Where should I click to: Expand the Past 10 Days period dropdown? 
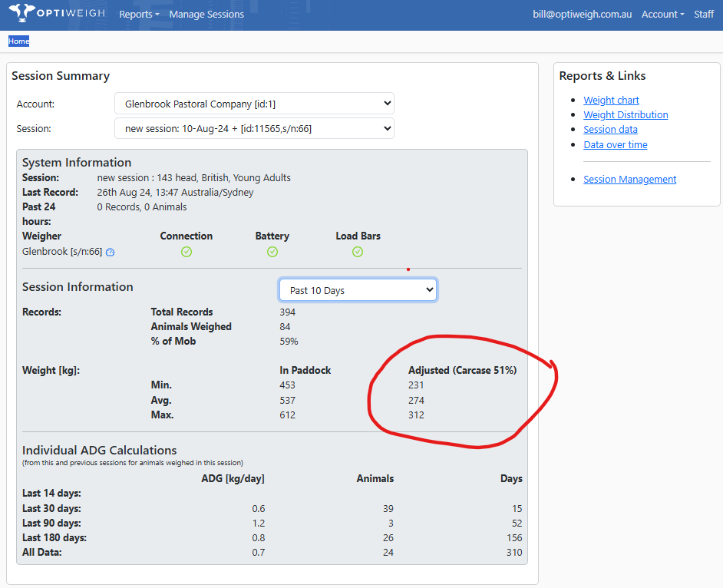point(358,290)
